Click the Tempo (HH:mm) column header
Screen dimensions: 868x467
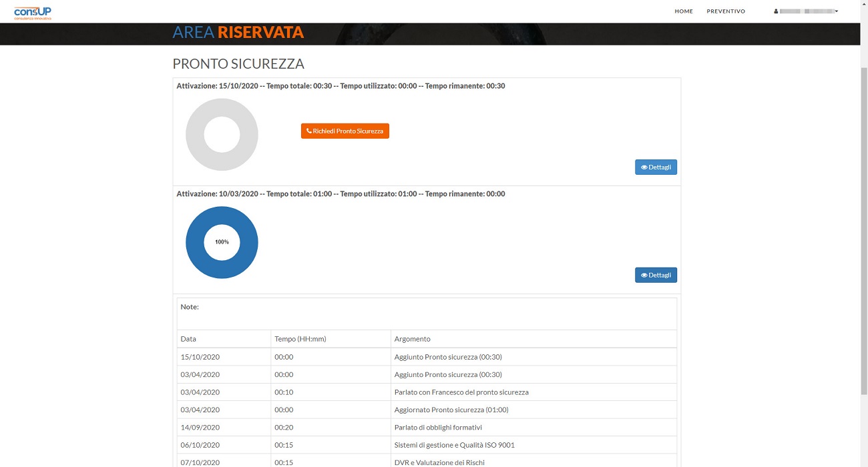[331, 339]
